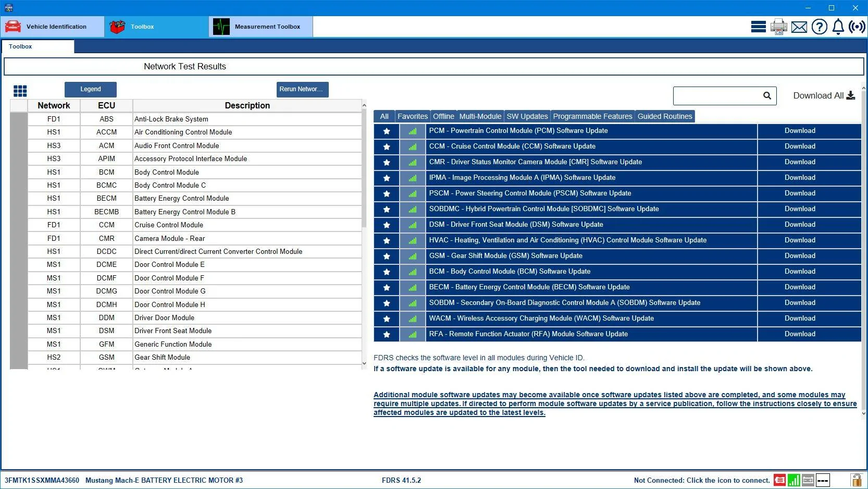The height and width of the screenshot is (489, 868).
Task: Switch to the Programmable Features tab
Action: tap(592, 116)
